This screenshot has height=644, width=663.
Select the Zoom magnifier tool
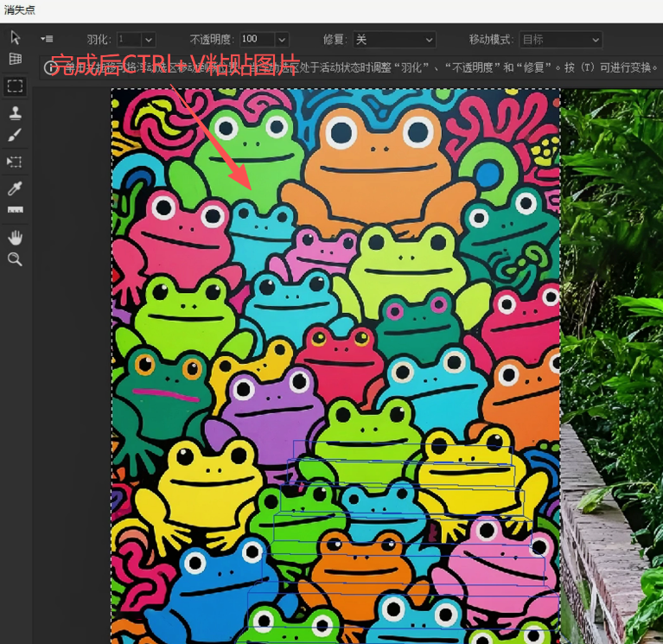[15, 259]
